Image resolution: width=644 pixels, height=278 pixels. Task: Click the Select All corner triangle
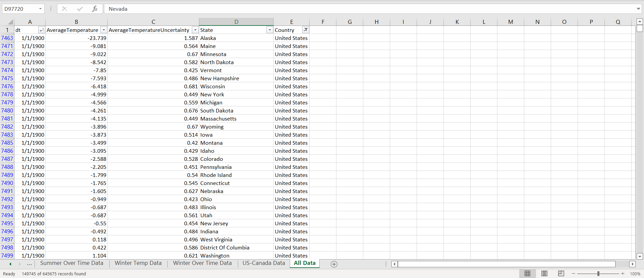tap(10, 22)
